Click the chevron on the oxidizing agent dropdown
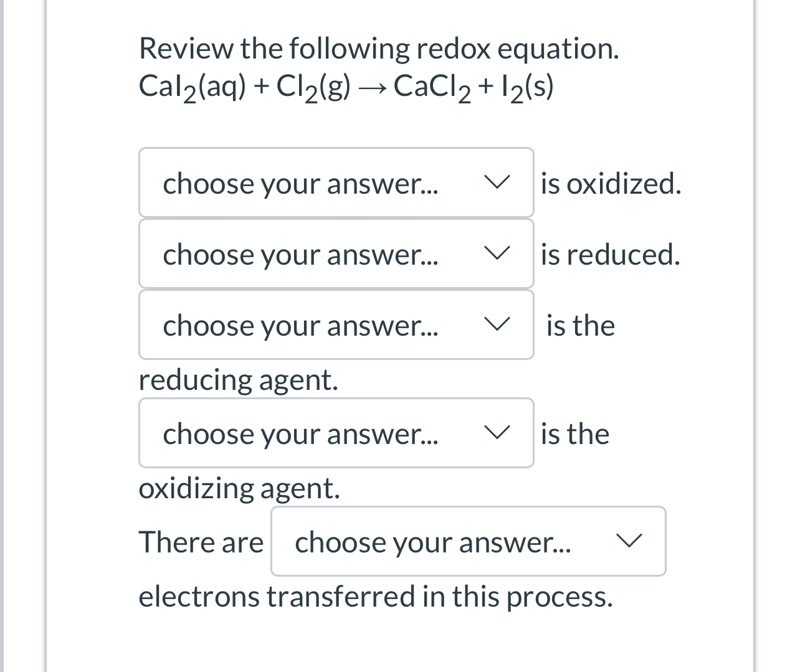This screenshot has width=800, height=672. [497, 433]
